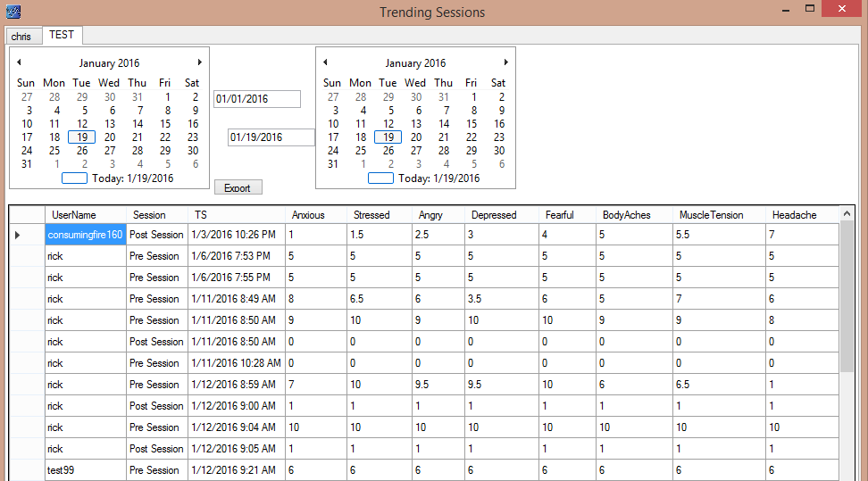Click the end date field 01/19/2016
868x481 pixels.
[x=271, y=137]
